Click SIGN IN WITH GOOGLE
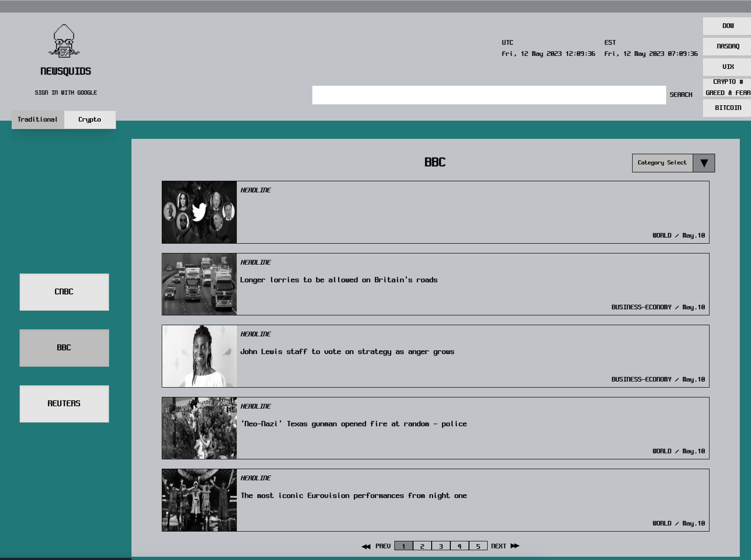Viewport: 751px width, 560px height. [65, 92]
